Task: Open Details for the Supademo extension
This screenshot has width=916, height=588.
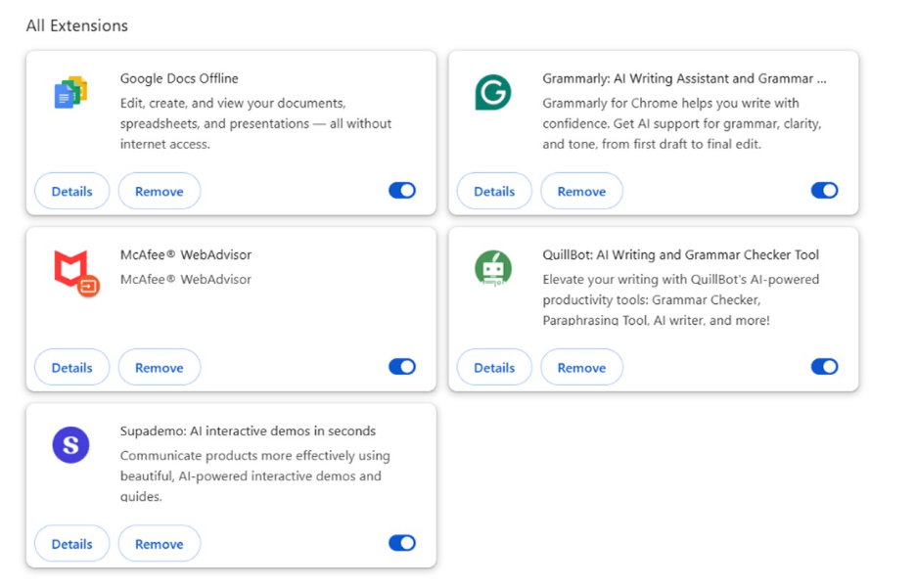Action: click(x=71, y=544)
